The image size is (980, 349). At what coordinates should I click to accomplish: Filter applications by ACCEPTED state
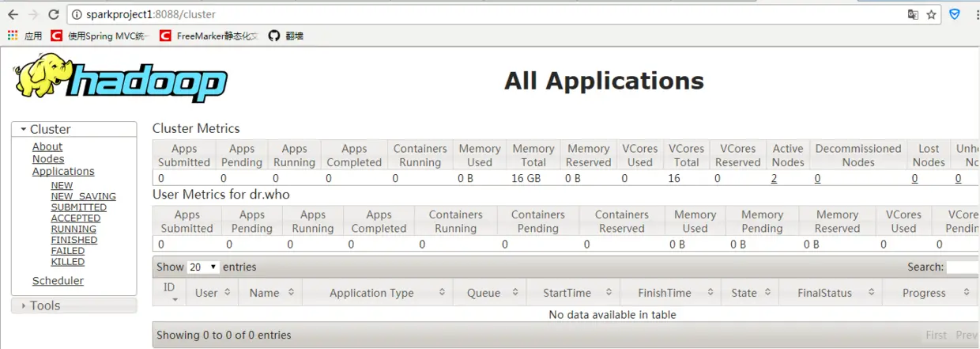click(x=76, y=218)
